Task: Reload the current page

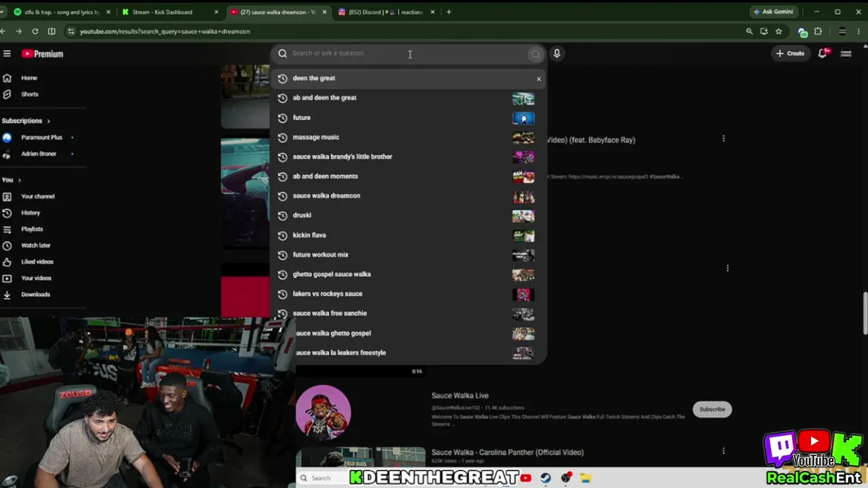Action: coord(35,31)
